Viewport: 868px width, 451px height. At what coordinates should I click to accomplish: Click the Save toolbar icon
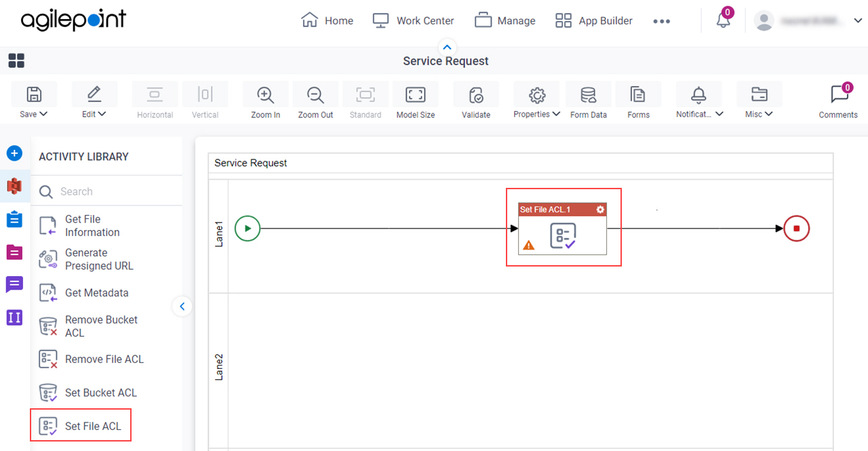tap(34, 94)
